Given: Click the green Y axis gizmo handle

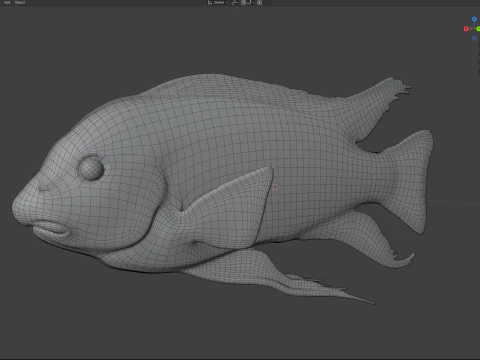Looking at the screenshot, I should tap(478, 29).
